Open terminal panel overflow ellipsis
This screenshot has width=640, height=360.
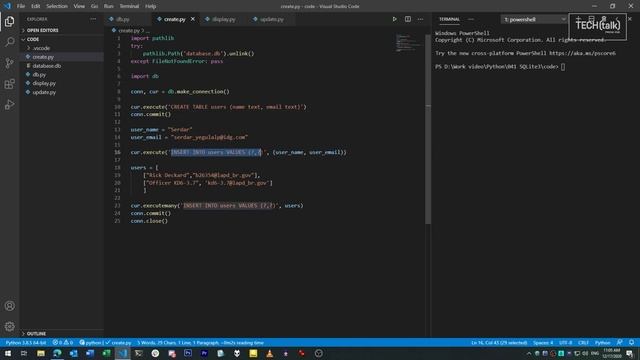[471, 19]
